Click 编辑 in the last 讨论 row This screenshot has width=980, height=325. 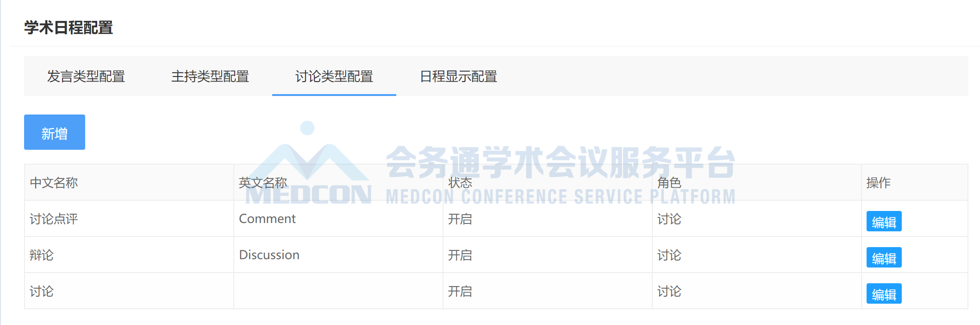[x=884, y=294]
